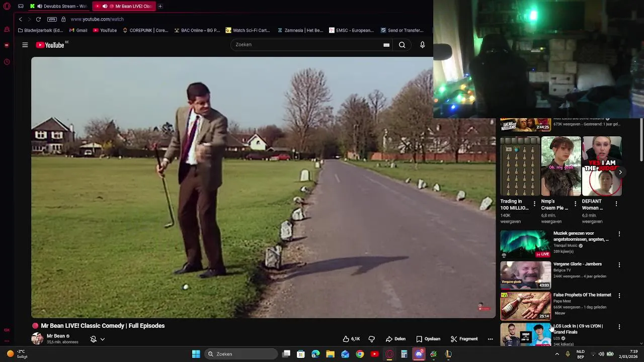The height and width of the screenshot is (362, 644).
Task: Open Vergane Glorie - Jambers video title
Action: pos(578,264)
